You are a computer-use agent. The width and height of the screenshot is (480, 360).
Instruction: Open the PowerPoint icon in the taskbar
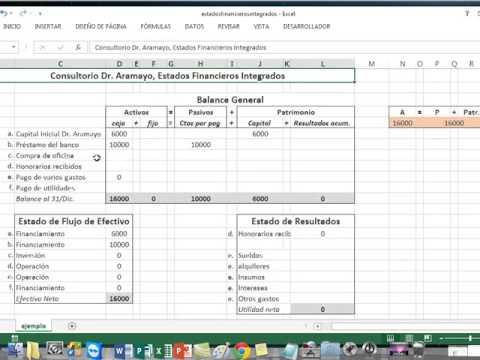(182, 350)
